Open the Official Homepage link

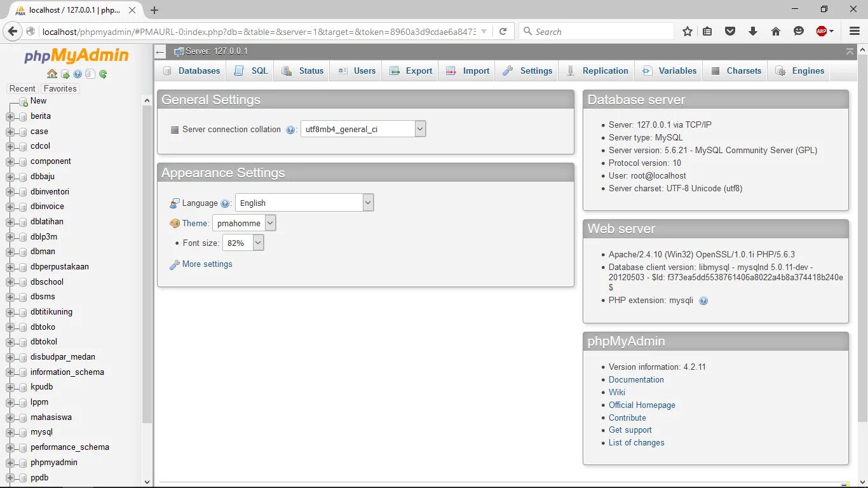click(x=642, y=405)
